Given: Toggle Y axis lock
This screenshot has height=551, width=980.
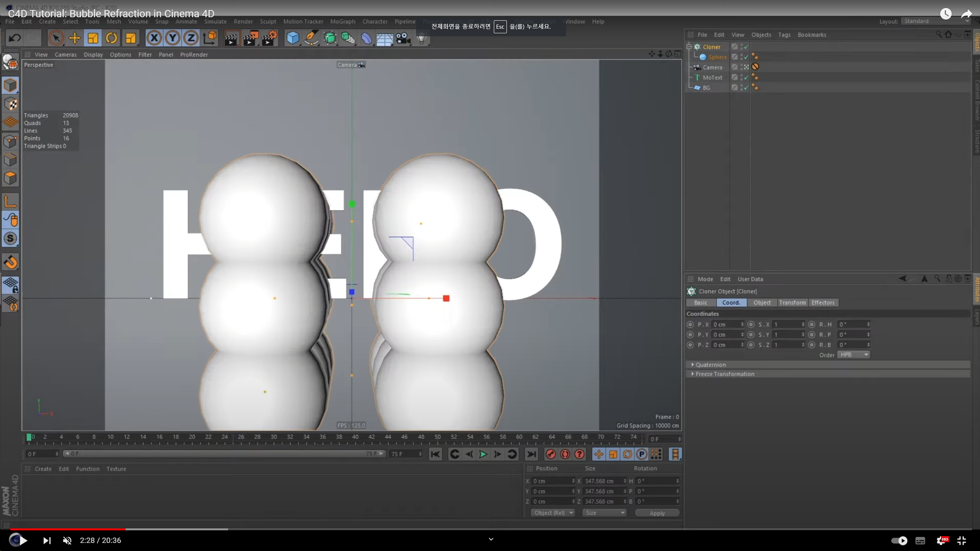Looking at the screenshot, I should (x=173, y=38).
